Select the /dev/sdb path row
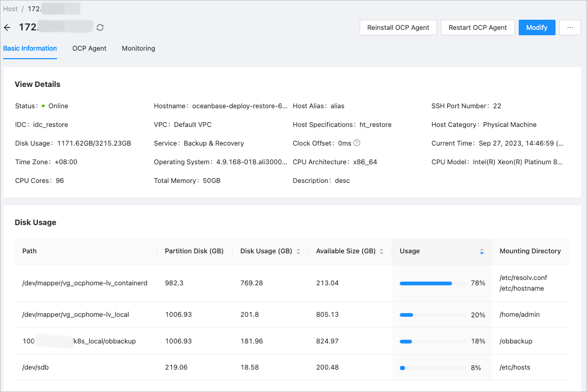The height and width of the screenshot is (392, 587). click(36, 367)
